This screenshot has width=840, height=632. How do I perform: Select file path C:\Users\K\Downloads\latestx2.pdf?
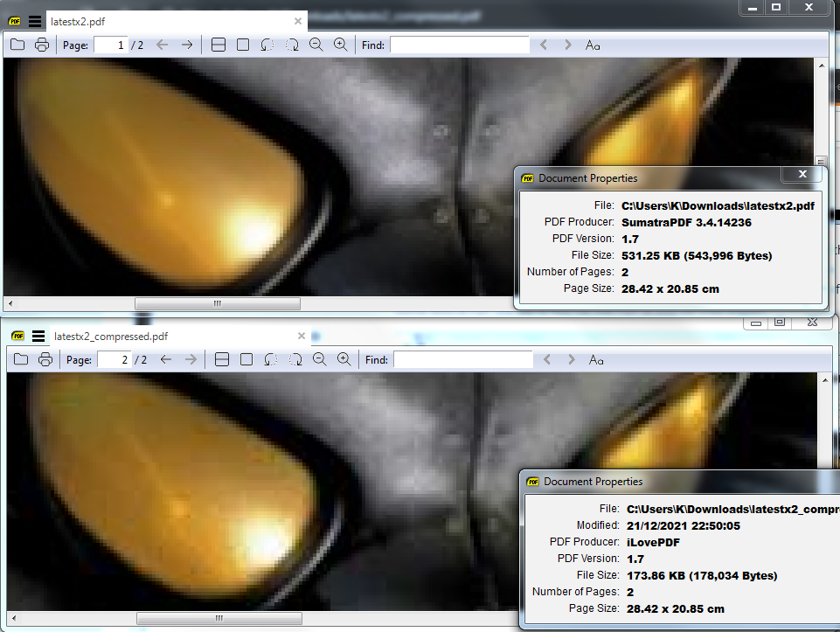click(x=718, y=205)
